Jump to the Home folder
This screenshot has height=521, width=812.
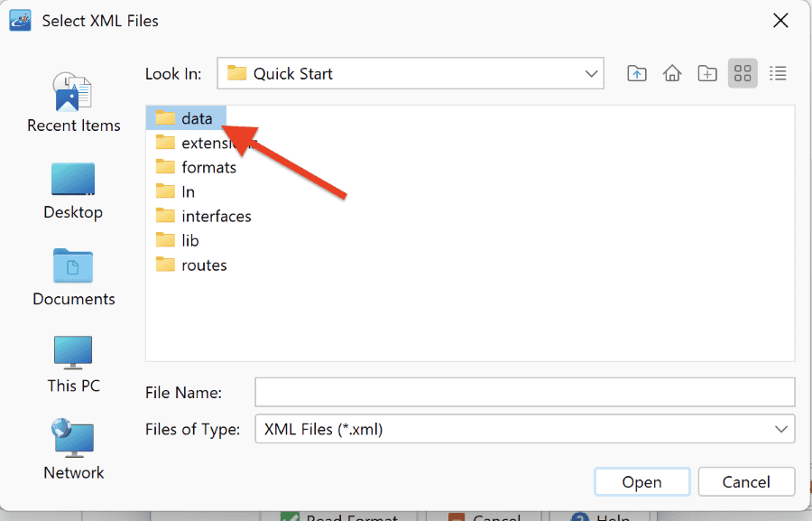[671, 74]
